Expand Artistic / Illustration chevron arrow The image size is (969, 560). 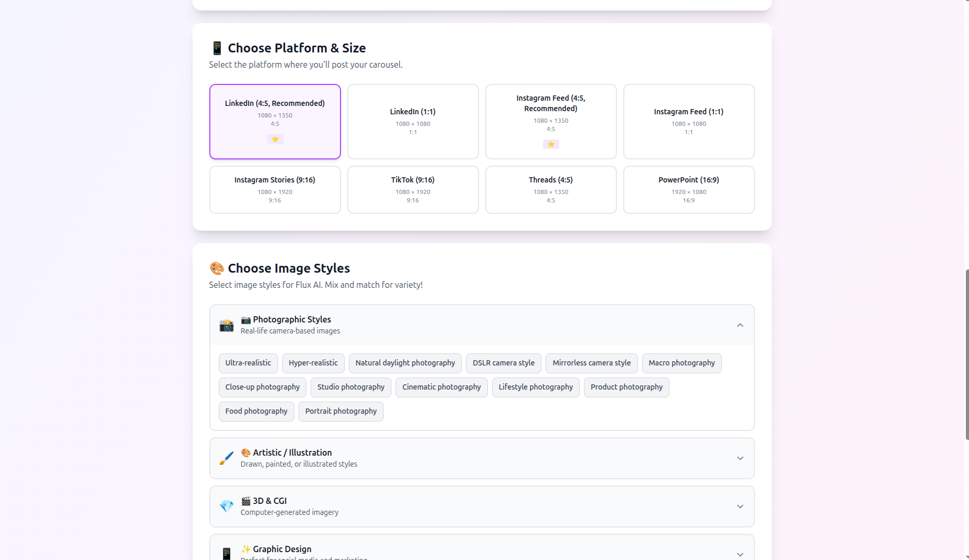740,458
